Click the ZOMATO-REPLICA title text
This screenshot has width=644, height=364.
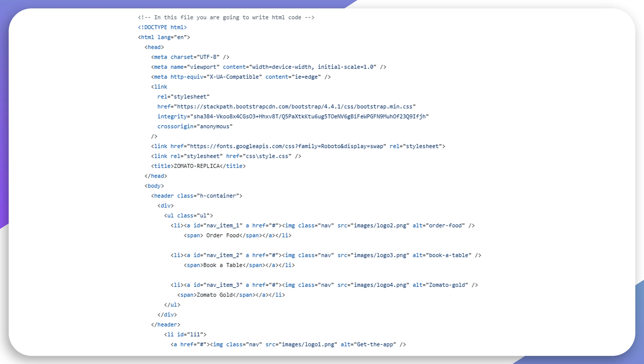(197, 166)
